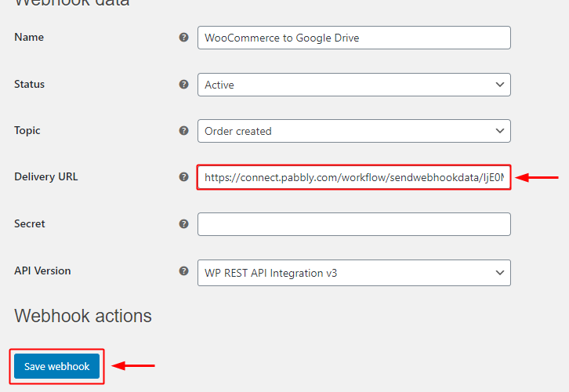
Task: Click the Status label text
Action: [x=30, y=84]
